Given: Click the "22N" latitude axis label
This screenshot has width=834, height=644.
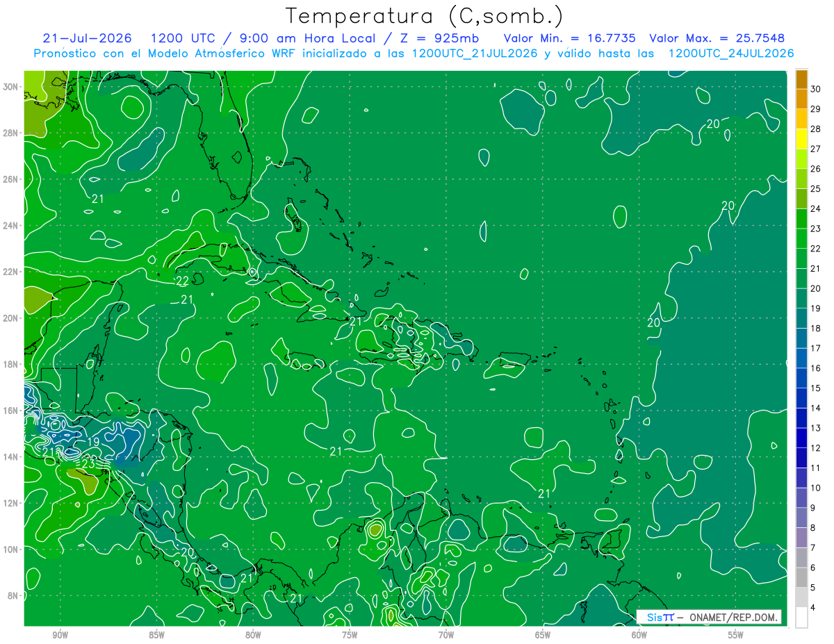Looking at the screenshot, I should coord(11,272).
